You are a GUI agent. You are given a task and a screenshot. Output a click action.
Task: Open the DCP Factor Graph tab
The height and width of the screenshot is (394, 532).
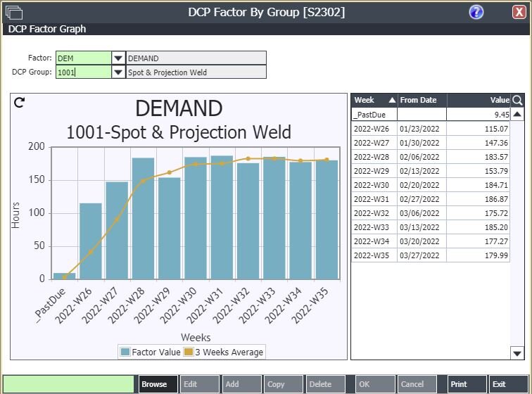point(47,29)
